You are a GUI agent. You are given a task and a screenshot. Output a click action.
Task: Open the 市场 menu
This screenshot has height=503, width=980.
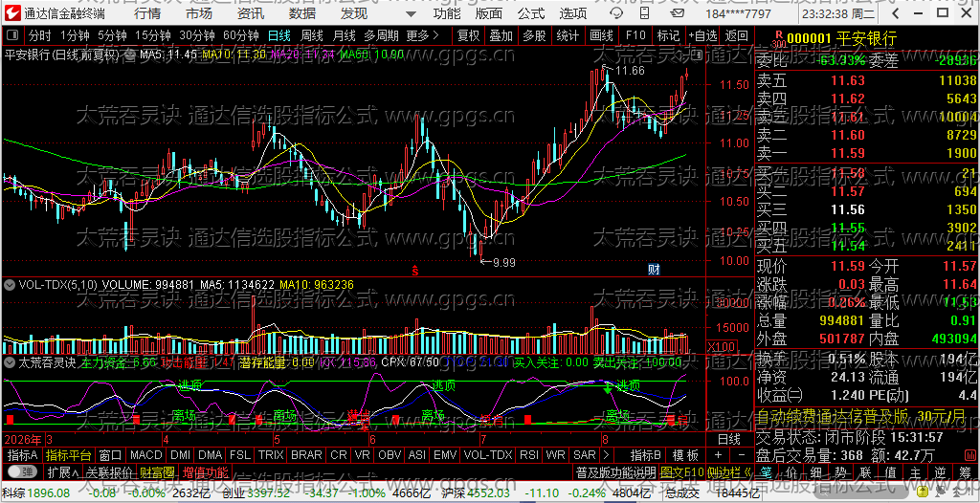[199, 13]
